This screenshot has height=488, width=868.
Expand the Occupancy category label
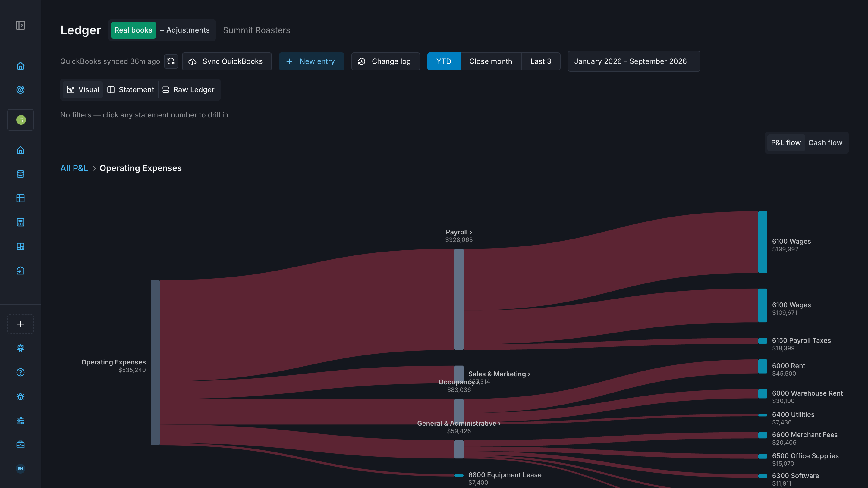coord(459,382)
